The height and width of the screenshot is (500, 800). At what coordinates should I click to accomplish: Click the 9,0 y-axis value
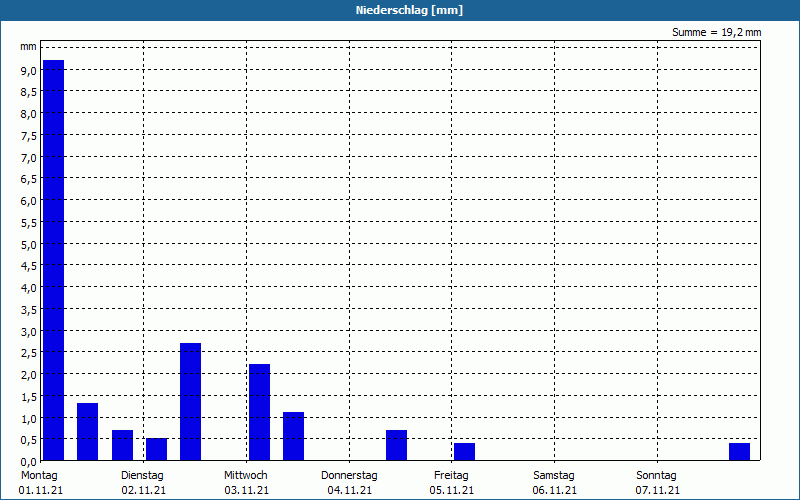[29, 70]
